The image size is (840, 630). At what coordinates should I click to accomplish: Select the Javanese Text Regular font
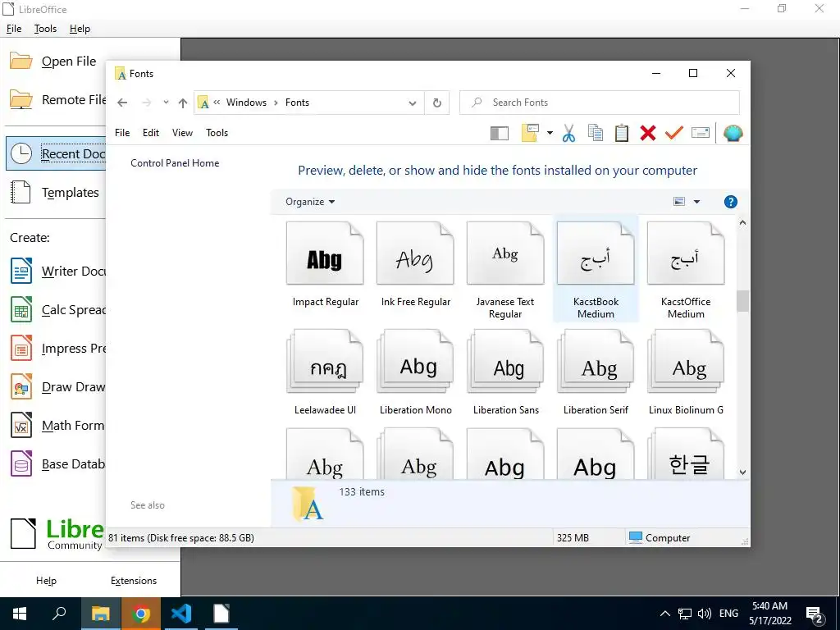coord(505,270)
